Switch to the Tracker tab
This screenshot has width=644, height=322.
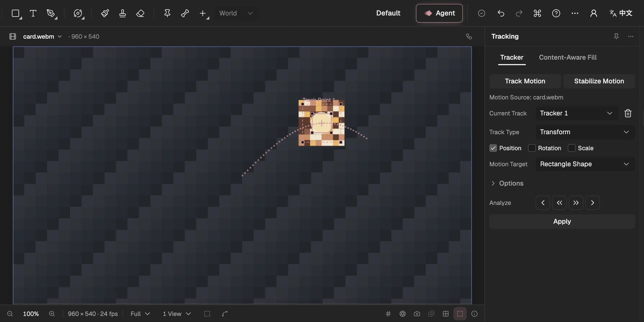point(512,57)
